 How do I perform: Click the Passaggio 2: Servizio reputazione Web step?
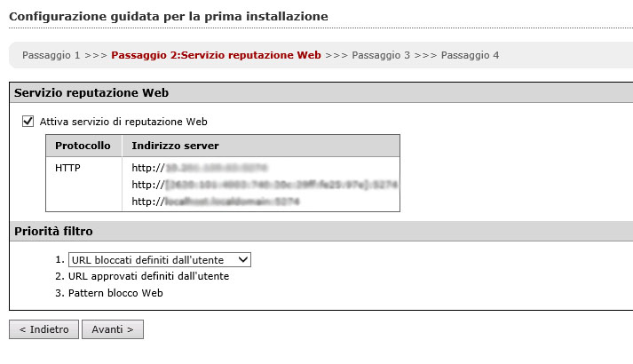click(216, 55)
